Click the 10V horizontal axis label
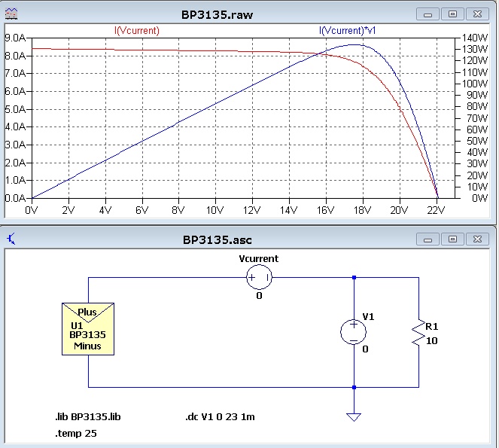Screen dimensions: 499x448 pos(215,210)
